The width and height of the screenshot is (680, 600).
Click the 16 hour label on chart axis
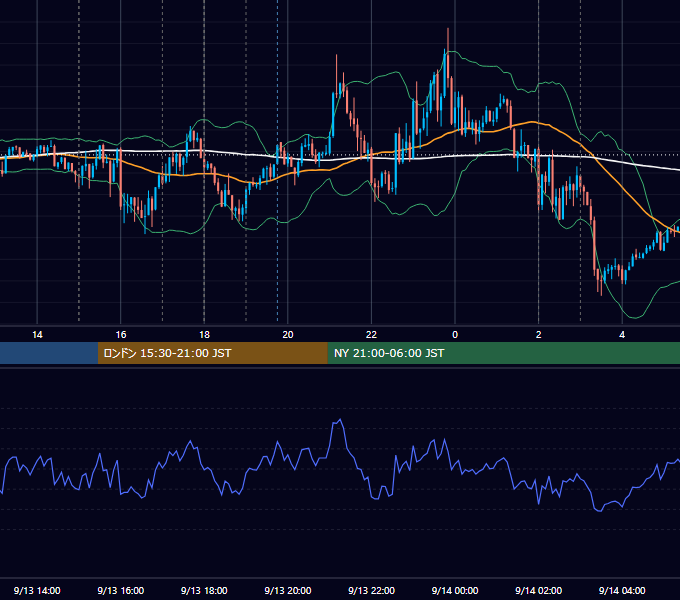click(121, 335)
